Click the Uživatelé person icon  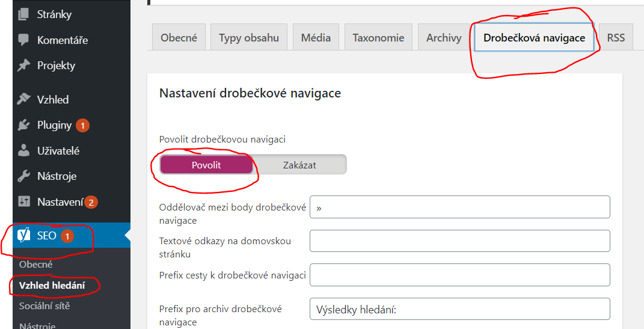pyautogui.click(x=24, y=150)
